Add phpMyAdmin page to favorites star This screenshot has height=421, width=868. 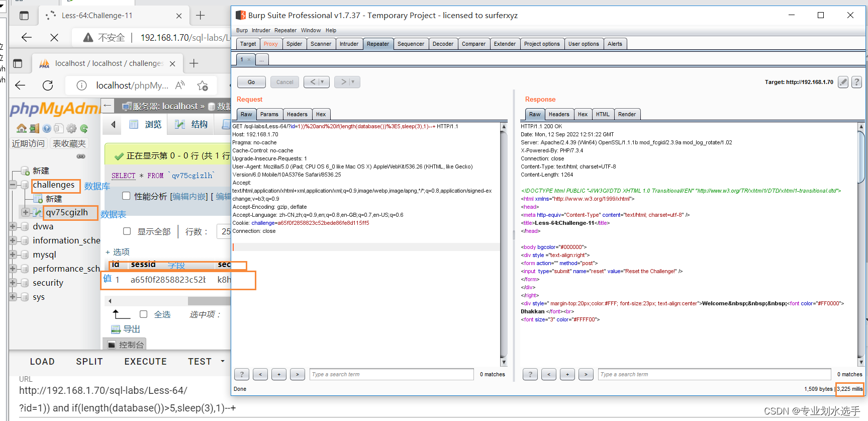click(x=203, y=86)
